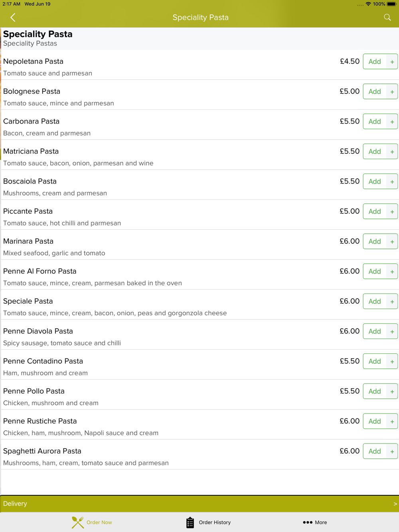Screen dimensions: 399x532
Task: Select the Piccante Pasta item name
Action: point(28,211)
